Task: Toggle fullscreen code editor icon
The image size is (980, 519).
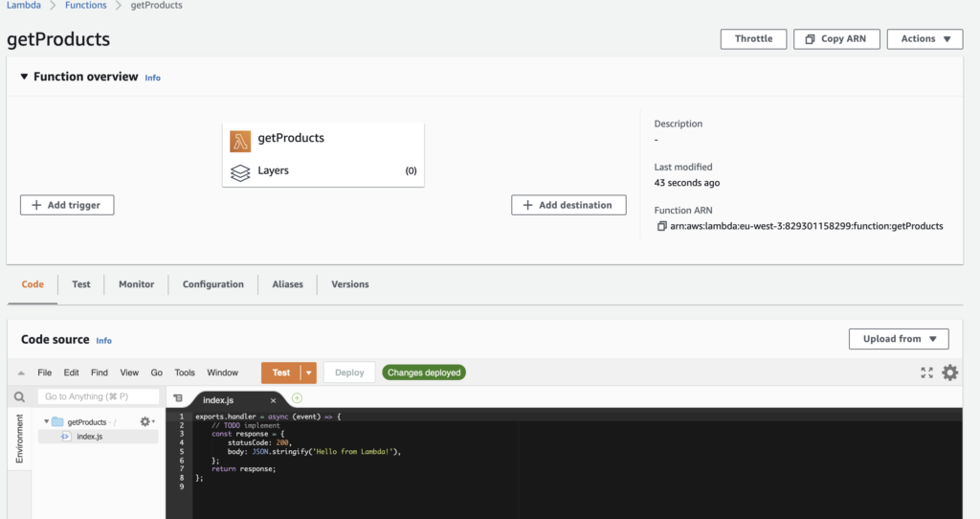Action: [x=926, y=372]
